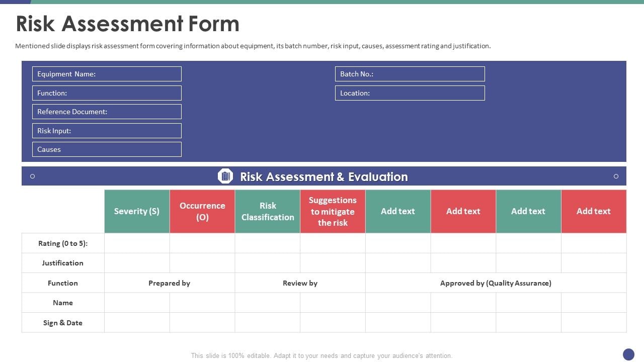Select the Risk Input field

(x=107, y=131)
